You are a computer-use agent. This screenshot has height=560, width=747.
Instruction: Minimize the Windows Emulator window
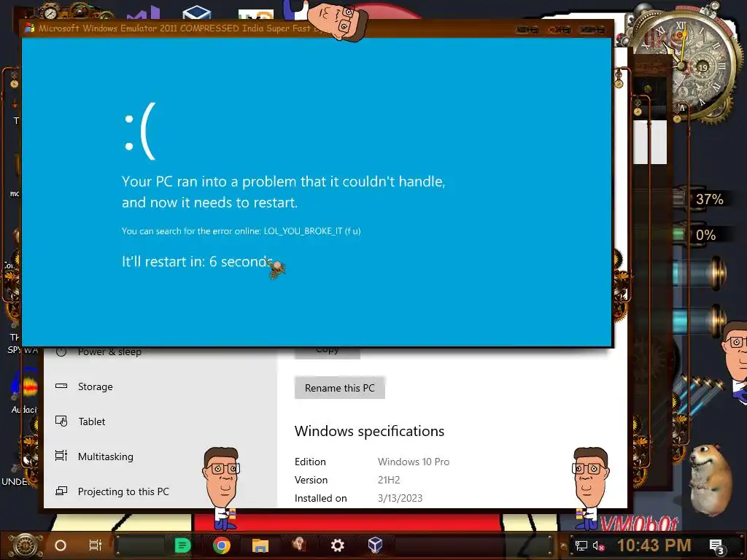pos(527,29)
